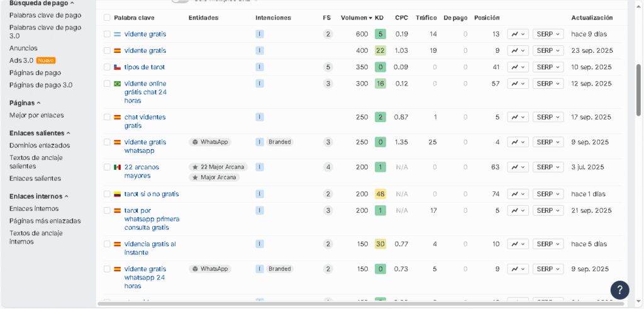Viewport: 644px width, 309px height.
Task: Check the tipos de tarot row checkbox
Action: [x=107, y=67]
